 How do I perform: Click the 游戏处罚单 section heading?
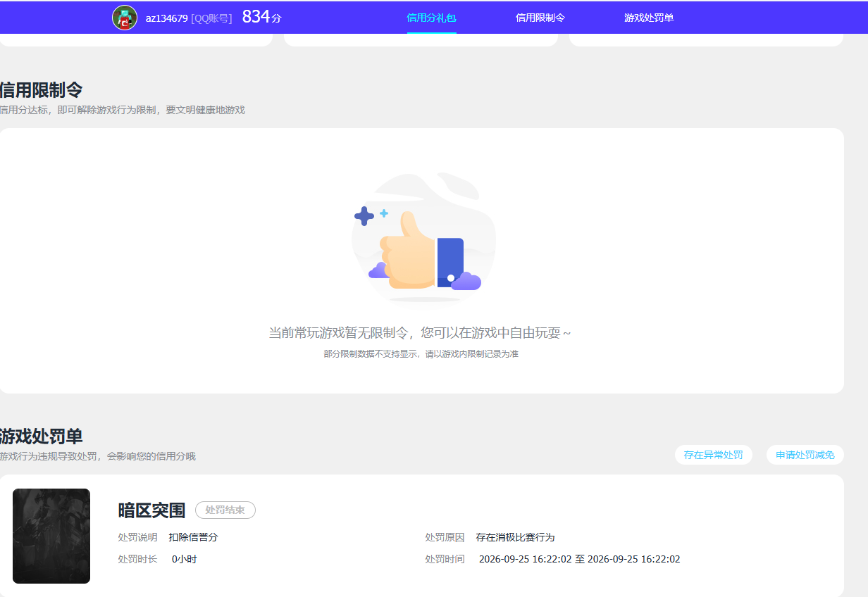click(41, 436)
